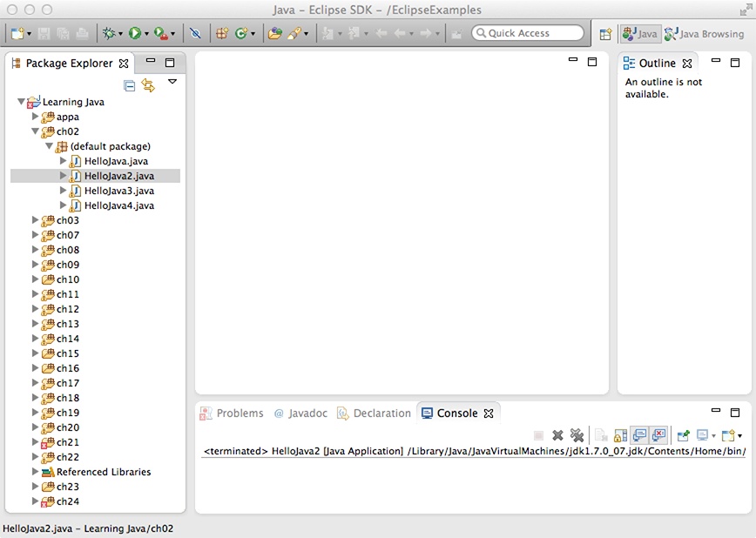The width and height of the screenshot is (756, 538).
Task: Click the Pin Console icon
Action: pos(683,436)
